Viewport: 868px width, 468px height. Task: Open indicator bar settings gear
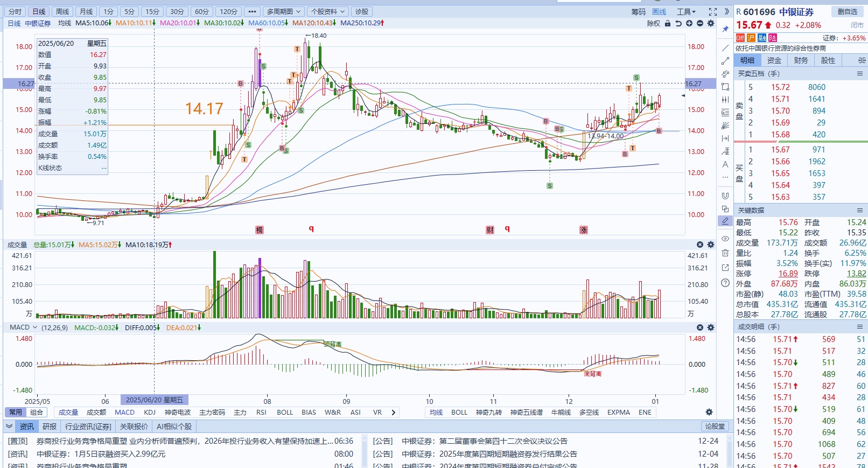[x=709, y=412]
